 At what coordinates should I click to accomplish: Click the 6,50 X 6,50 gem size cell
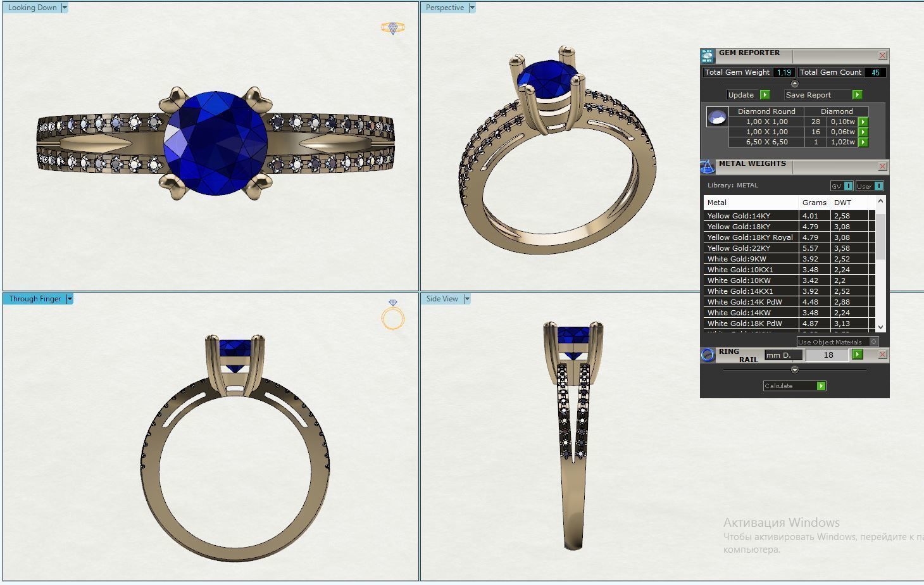tap(766, 142)
